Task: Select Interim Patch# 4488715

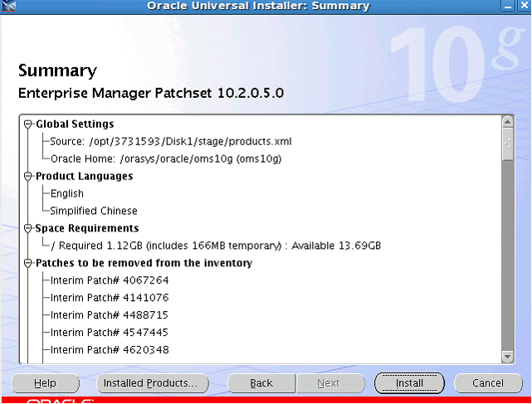Action: pyautogui.click(x=110, y=315)
